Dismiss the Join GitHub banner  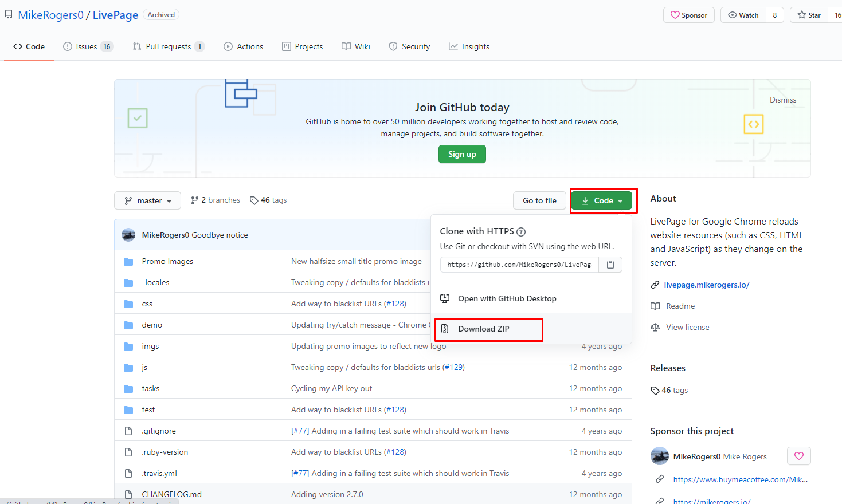tap(783, 100)
